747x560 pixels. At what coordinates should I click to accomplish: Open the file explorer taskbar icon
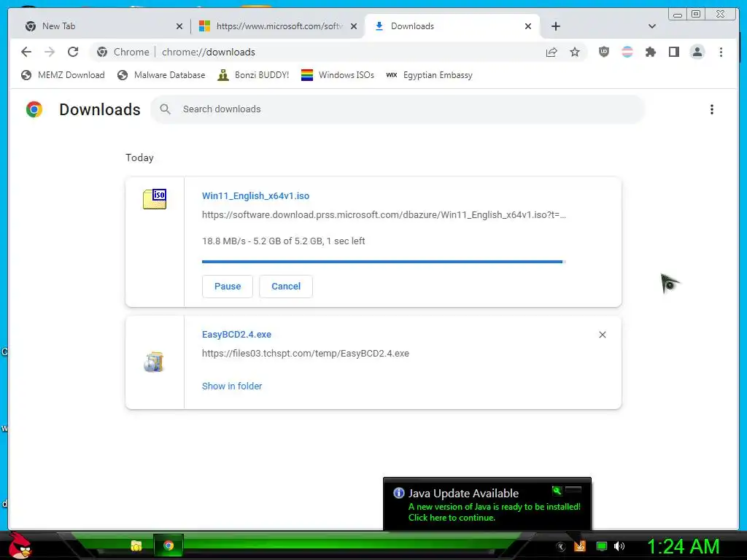point(136,545)
